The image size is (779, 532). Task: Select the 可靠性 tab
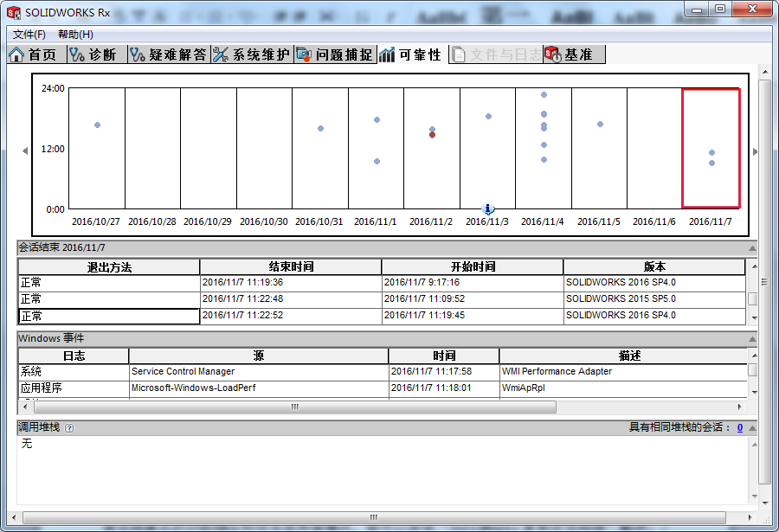(x=412, y=54)
